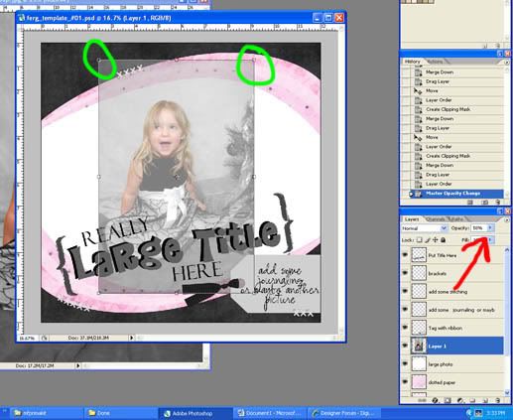Viewport: 513px width, 420px height.
Task: Switch to the Channels tab
Action: point(435,219)
